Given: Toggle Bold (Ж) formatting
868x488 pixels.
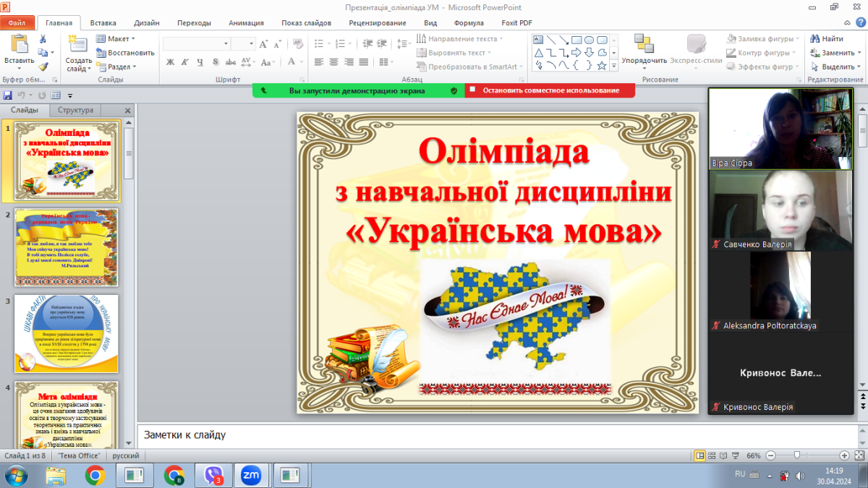Looking at the screenshot, I should pyautogui.click(x=171, y=62).
